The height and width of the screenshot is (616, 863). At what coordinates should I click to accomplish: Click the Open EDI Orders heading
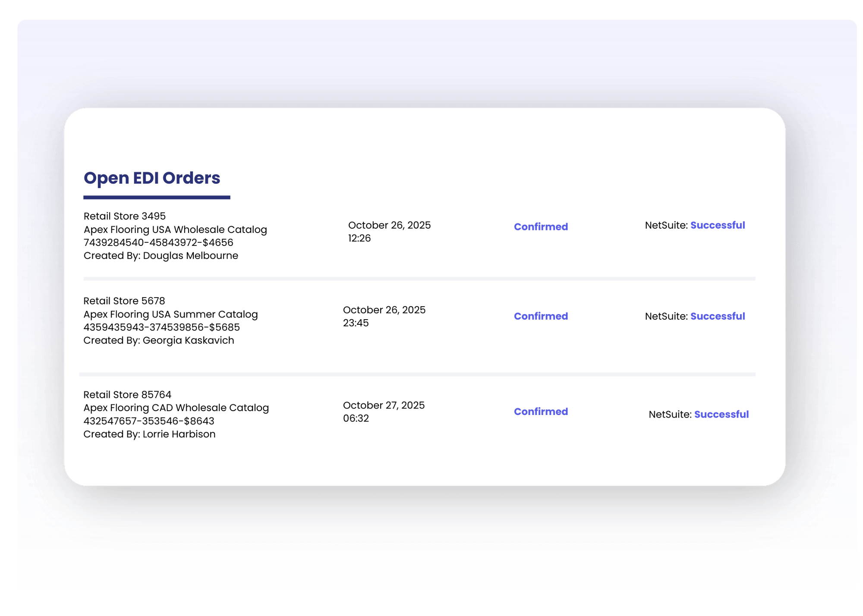pos(152,178)
